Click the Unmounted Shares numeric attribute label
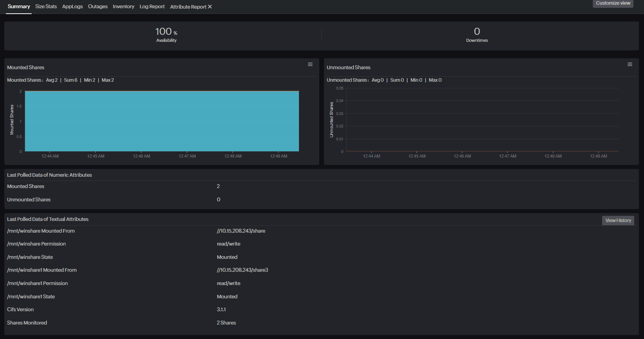 pyautogui.click(x=29, y=200)
